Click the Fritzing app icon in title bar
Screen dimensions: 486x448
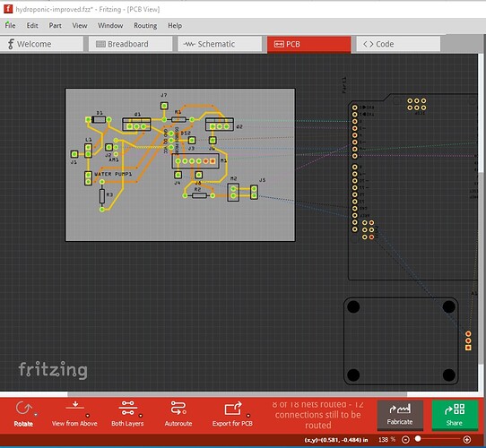(8, 9)
